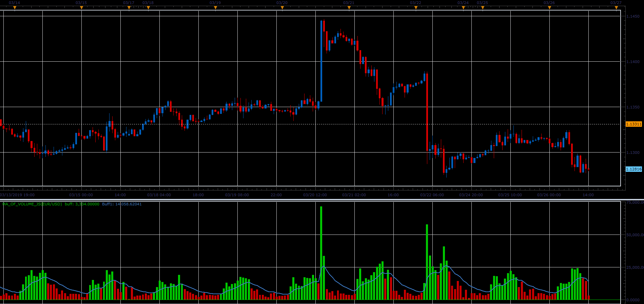Select the MA_OF_VOLUME_JS(EUR/USD) indicator label
The image size is (644, 304).
pyautogui.click(x=32, y=204)
